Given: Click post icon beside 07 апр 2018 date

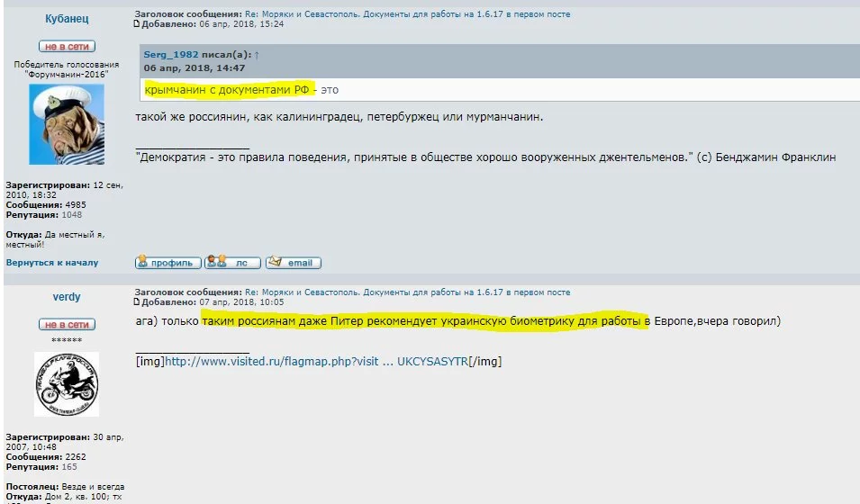Looking at the screenshot, I should tap(137, 302).
